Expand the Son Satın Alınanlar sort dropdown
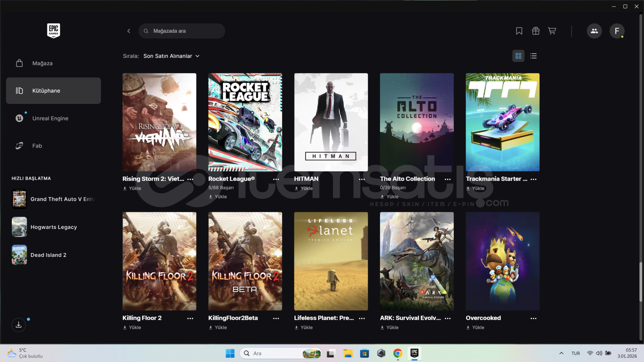 pyautogui.click(x=171, y=56)
